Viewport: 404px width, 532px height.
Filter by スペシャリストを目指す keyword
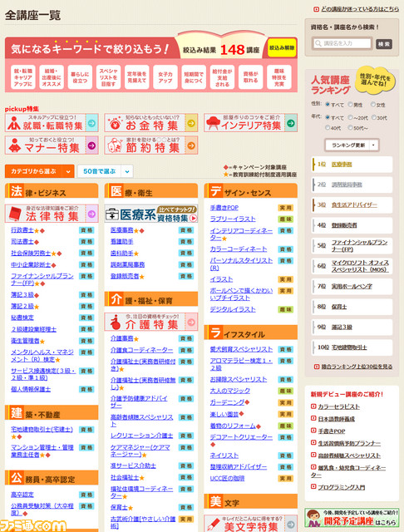coord(108,77)
